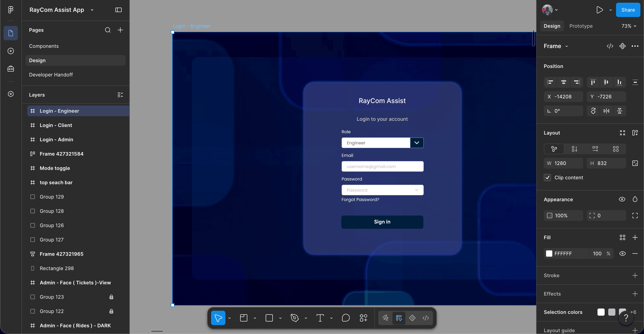Screen dimensions: 644x334
Task: Select the Move tool
Action: click(218, 318)
